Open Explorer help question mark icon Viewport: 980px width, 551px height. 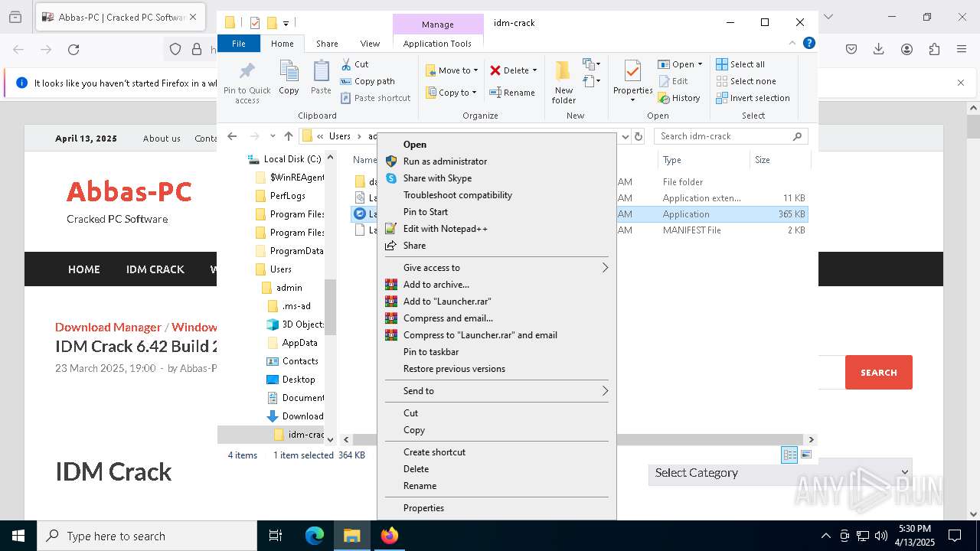(808, 44)
